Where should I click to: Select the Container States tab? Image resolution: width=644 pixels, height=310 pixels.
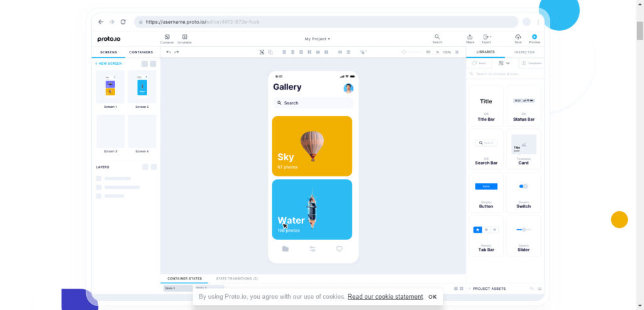click(184, 279)
